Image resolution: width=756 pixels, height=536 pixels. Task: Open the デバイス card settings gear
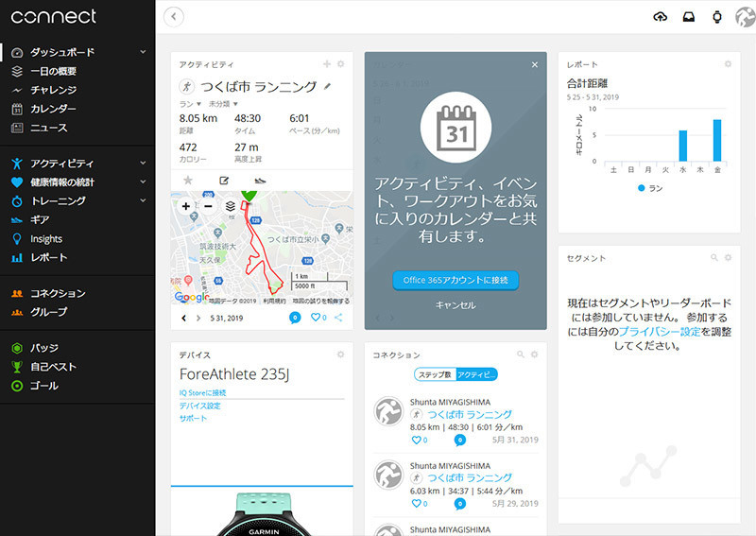click(341, 354)
